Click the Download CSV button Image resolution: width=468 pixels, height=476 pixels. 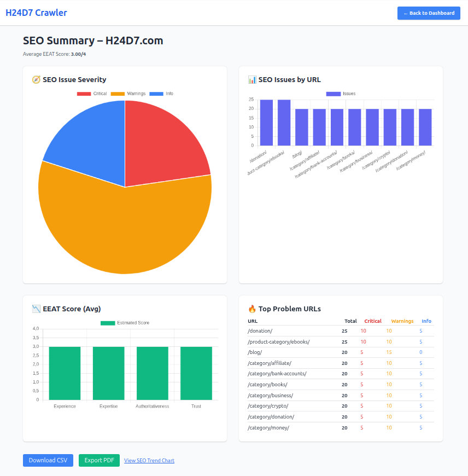pos(48,460)
